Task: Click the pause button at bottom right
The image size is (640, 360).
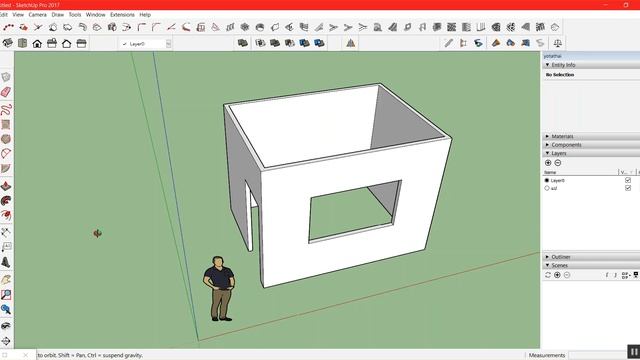Action: (x=633, y=352)
